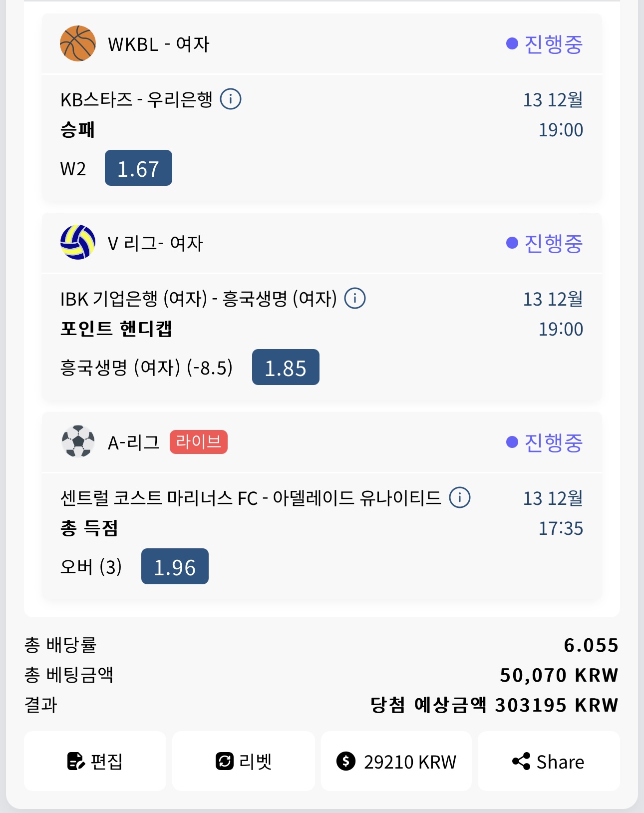This screenshot has height=813, width=644.
Task: Select the 1.67 odds for W2
Action: 138,168
